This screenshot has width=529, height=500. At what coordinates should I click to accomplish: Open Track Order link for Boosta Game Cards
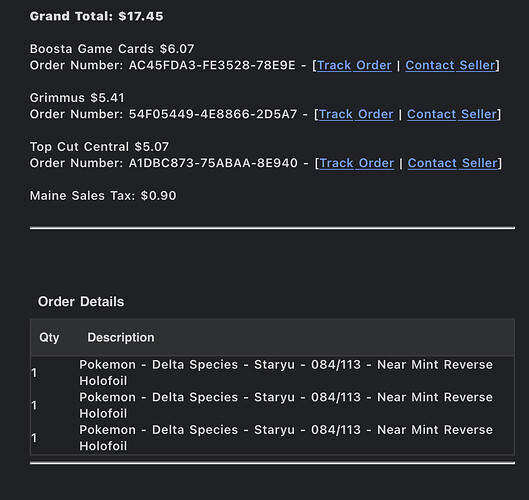[x=354, y=65]
